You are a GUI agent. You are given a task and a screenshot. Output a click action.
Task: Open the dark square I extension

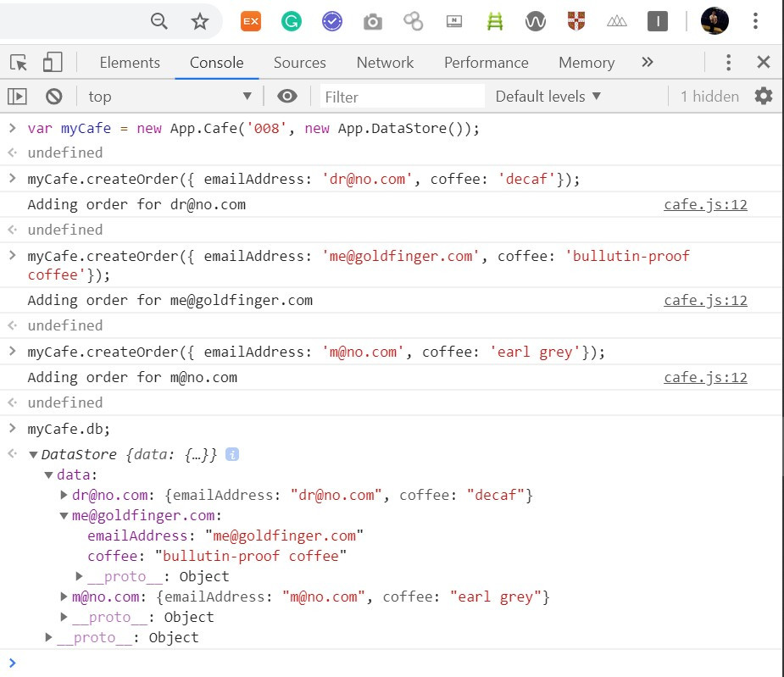click(x=658, y=21)
